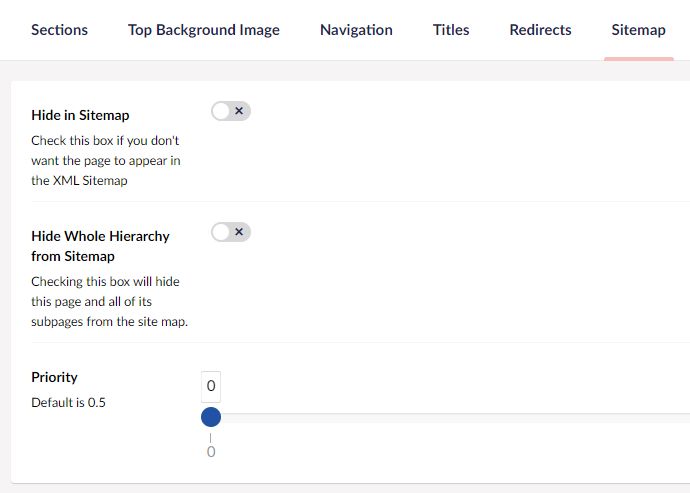Click the 0 tick label below Priority slider
The width and height of the screenshot is (690, 493).
point(211,452)
